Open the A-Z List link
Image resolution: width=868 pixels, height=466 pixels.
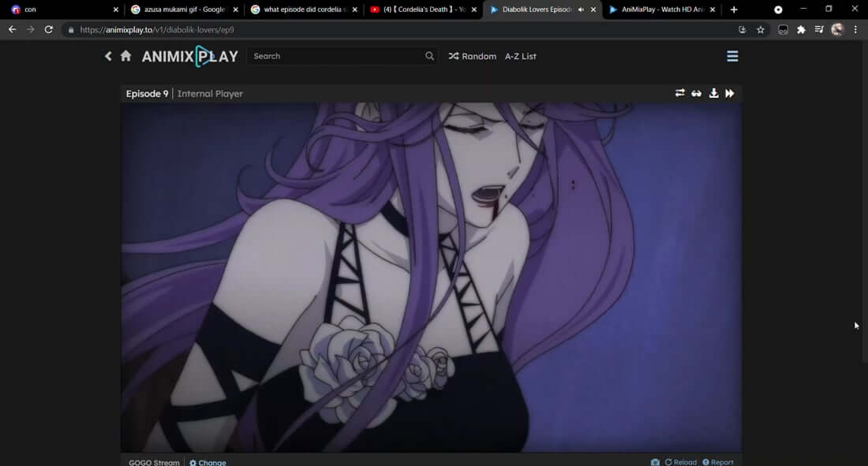pos(521,56)
